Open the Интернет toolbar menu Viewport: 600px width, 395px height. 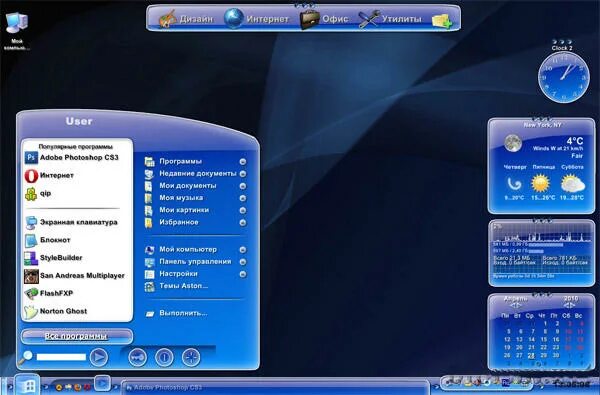tap(257, 19)
